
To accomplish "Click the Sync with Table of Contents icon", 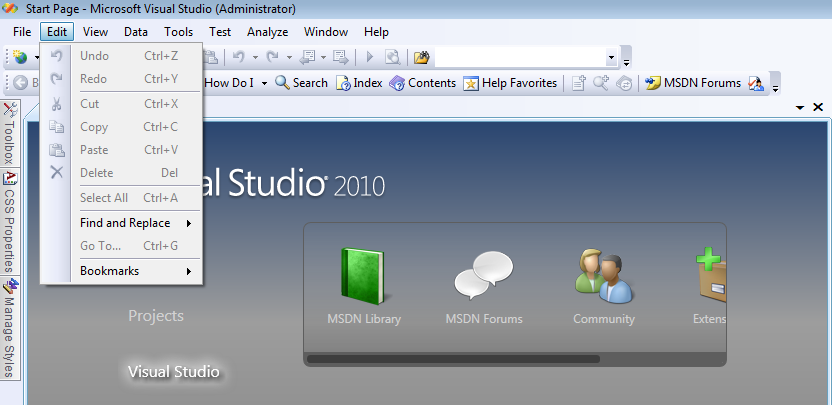I will point(624,83).
